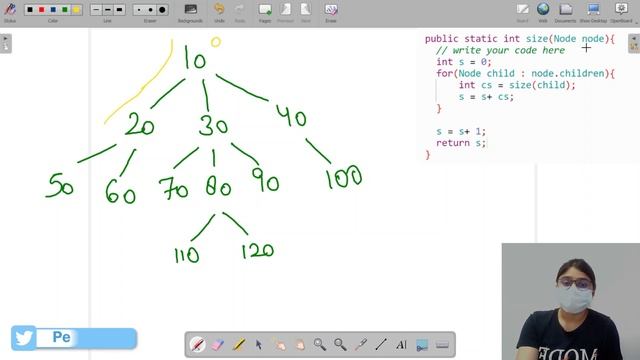Click the presenter webcam video
This screenshot has height=360, width=640.
(x=571, y=302)
